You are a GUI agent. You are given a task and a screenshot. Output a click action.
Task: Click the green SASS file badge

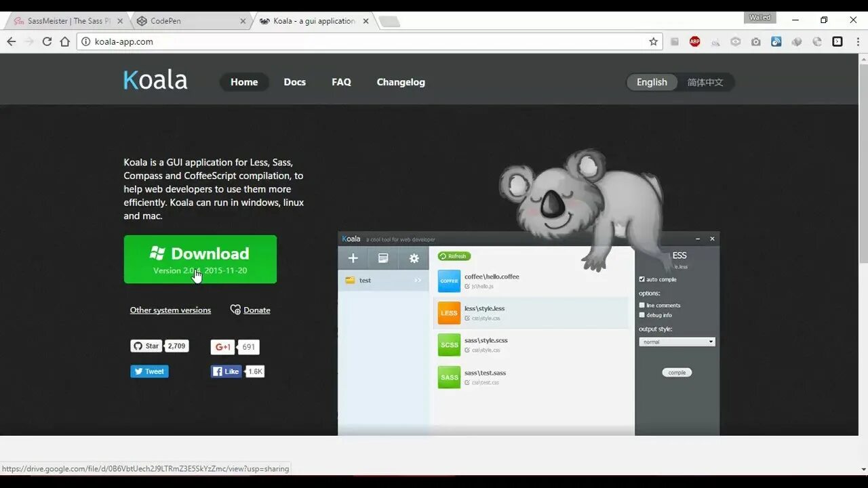point(449,378)
